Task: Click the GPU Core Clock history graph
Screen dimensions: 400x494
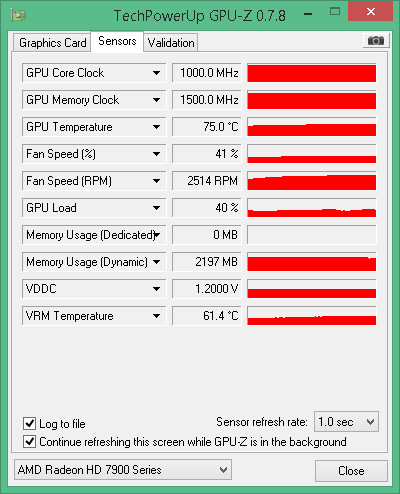Action: tap(312, 73)
